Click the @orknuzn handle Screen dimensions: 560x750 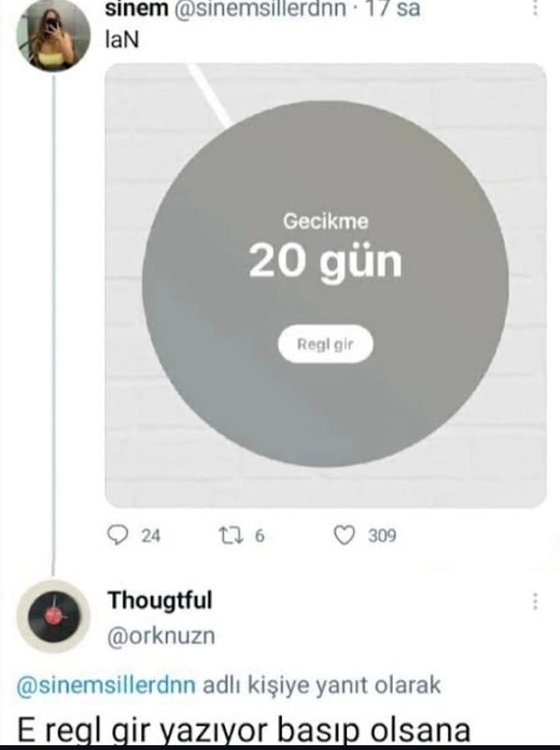tap(161, 636)
